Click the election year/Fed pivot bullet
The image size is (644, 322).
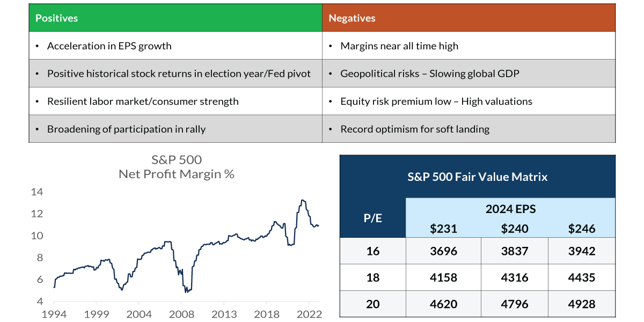(179, 74)
